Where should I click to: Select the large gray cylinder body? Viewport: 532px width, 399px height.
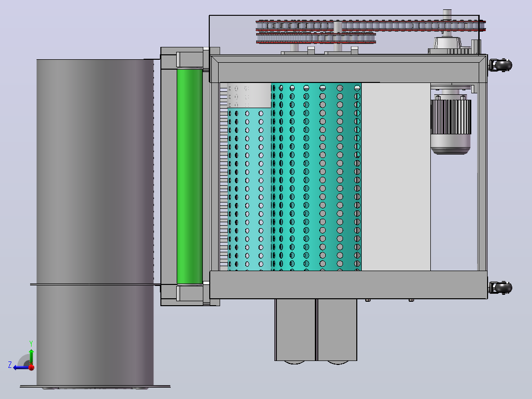(x=95, y=222)
